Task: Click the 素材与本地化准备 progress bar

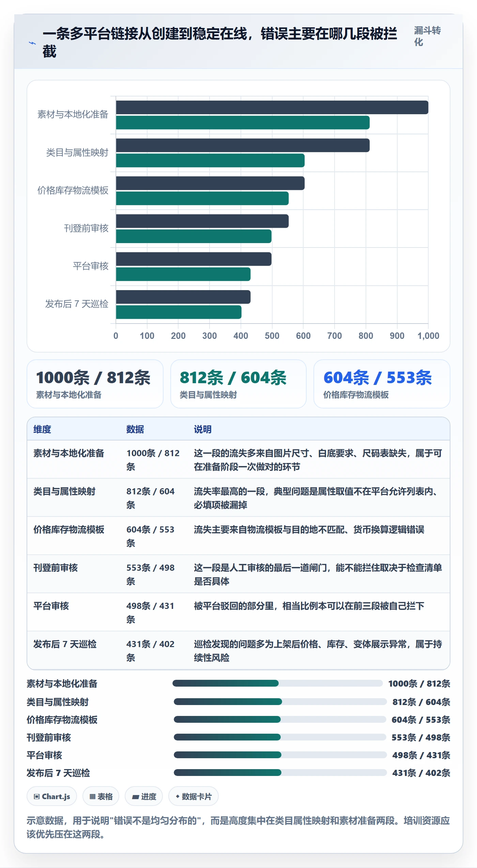Action: point(278,683)
